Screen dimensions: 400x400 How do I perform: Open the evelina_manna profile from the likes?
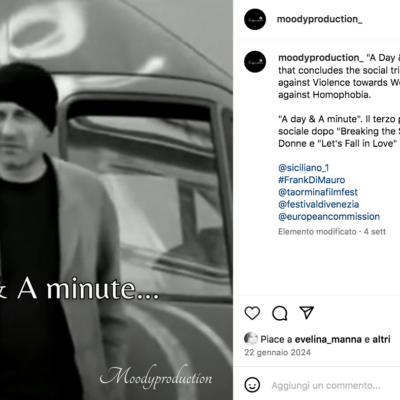(x=328, y=339)
